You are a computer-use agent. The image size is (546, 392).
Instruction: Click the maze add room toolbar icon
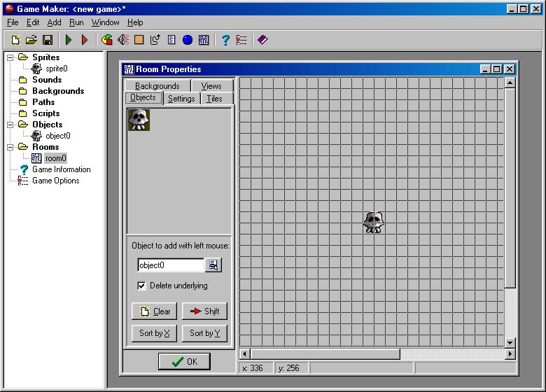pos(203,40)
